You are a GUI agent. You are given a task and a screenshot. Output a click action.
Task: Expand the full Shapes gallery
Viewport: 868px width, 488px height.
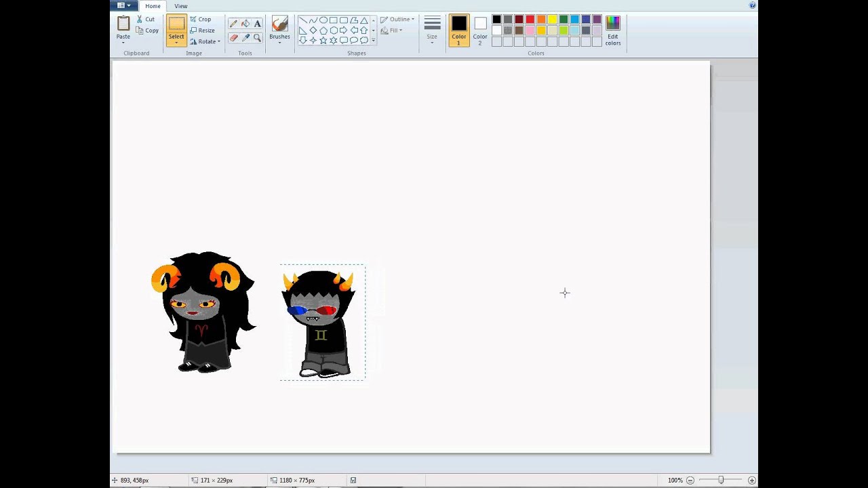[373, 41]
